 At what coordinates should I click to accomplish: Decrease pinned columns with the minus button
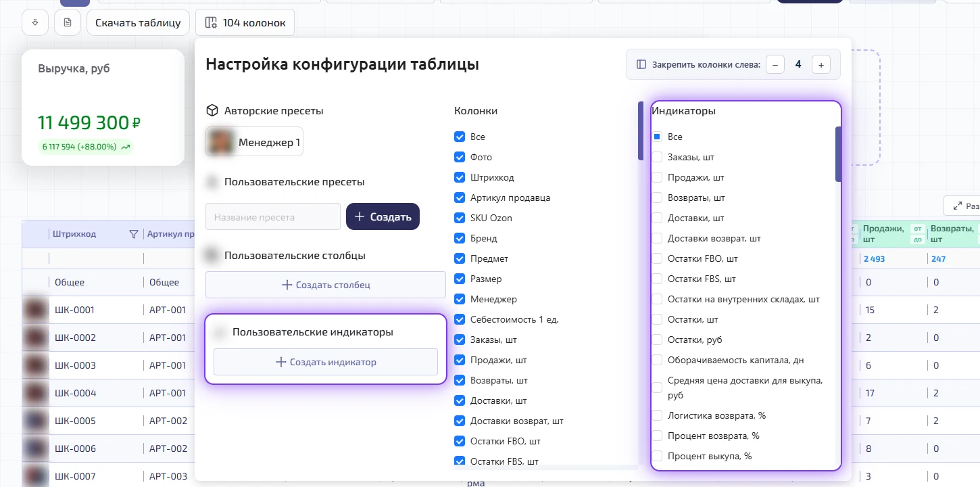tap(775, 65)
